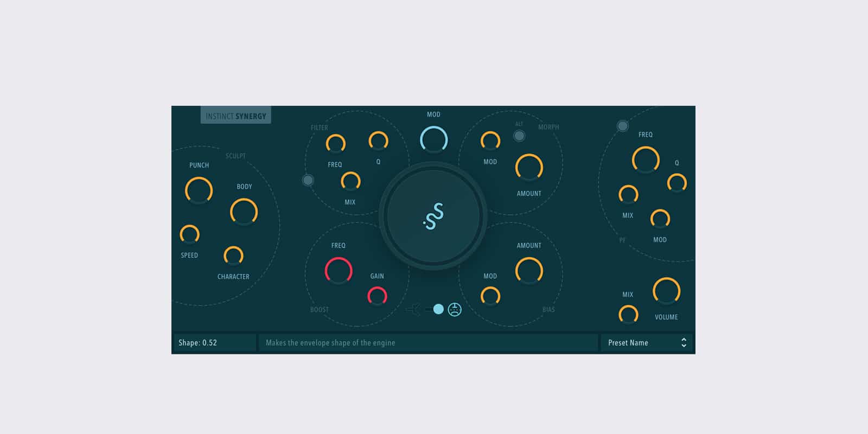868x434 pixels.
Task: Click the output Mix knob beside Volume
Action: (x=628, y=315)
